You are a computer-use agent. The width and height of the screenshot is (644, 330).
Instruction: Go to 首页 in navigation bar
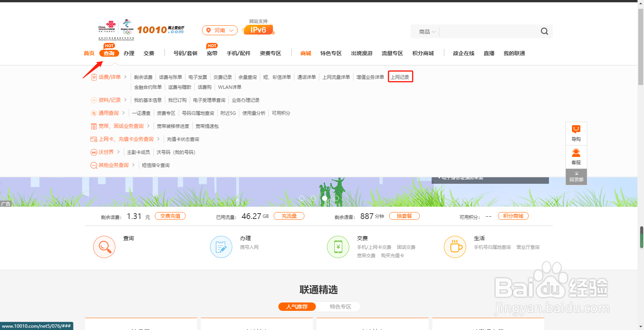point(89,53)
